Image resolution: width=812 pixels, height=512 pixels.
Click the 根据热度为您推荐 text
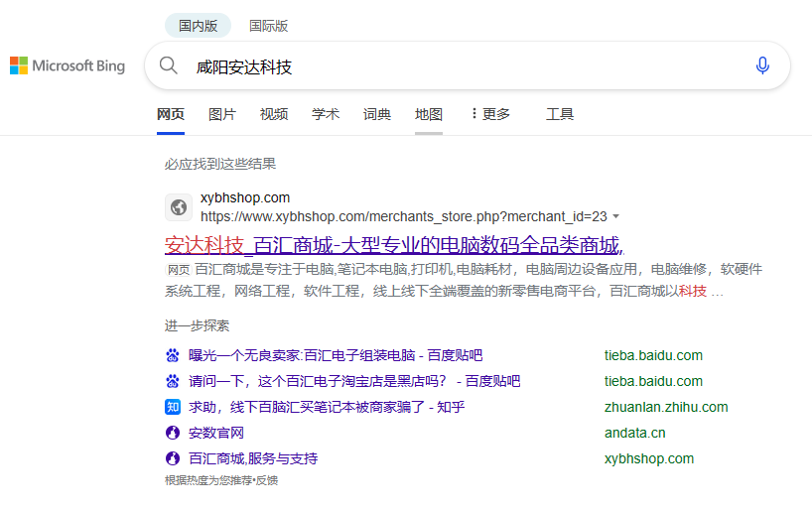[x=208, y=480]
